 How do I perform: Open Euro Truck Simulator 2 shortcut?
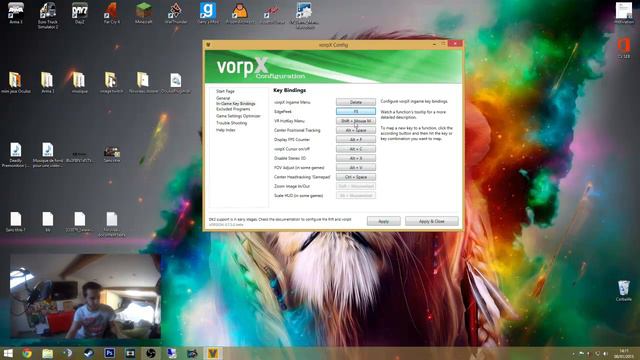tap(48, 15)
